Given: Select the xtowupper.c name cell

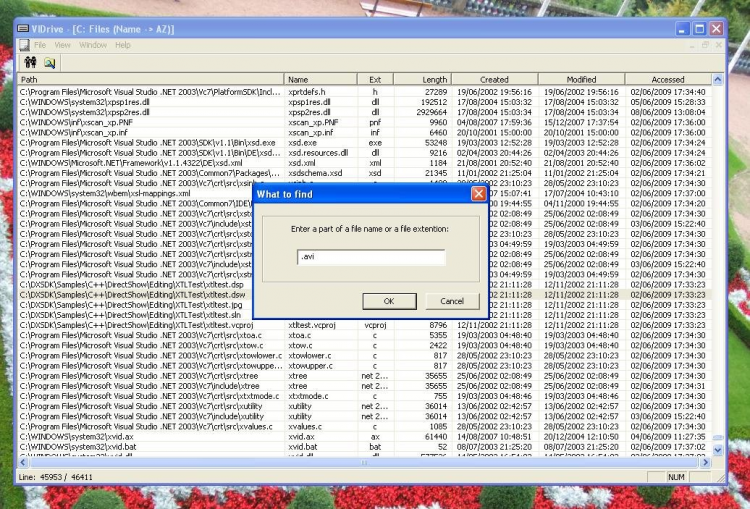Looking at the screenshot, I should coord(310,365).
